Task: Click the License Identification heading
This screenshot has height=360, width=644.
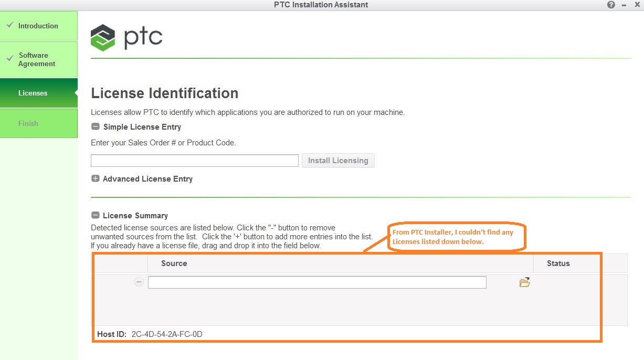Action: [x=165, y=93]
